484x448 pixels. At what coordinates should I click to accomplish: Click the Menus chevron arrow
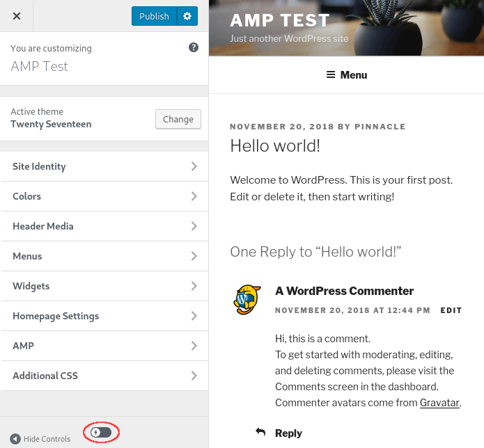[194, 256]
